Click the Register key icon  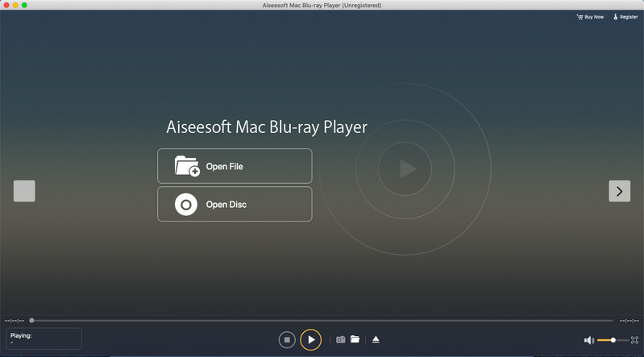click(615, 17)
